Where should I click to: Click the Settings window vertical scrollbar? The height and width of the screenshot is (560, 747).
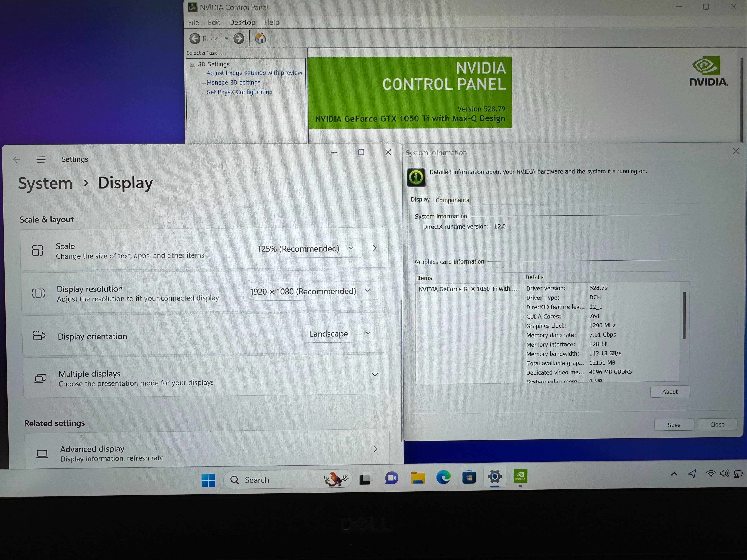(401, 370)
